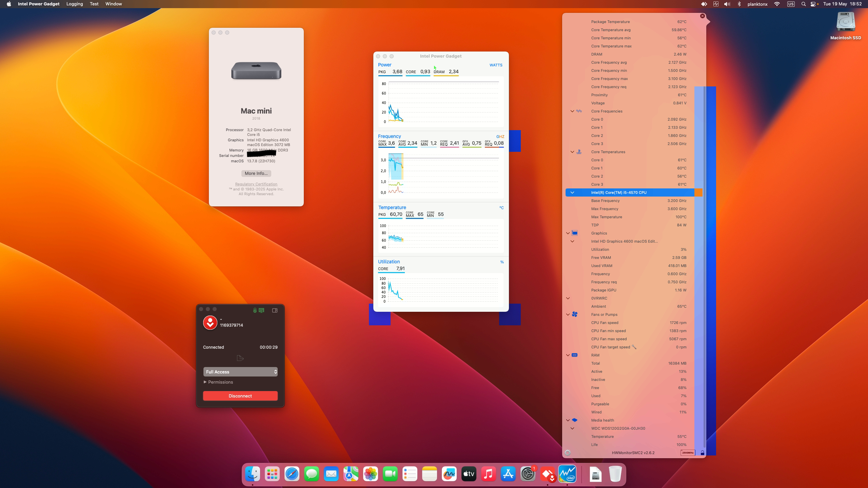The width and height of the screenshot is (868, 488).
Task: Click the red AnyDesk user avatar
Action: coord(210,323)
